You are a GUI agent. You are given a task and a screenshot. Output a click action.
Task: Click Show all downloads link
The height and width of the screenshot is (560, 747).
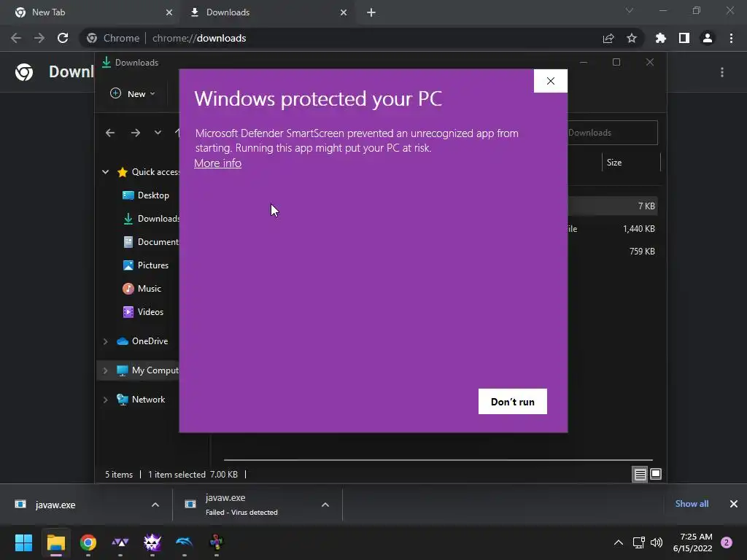point(692,504)
